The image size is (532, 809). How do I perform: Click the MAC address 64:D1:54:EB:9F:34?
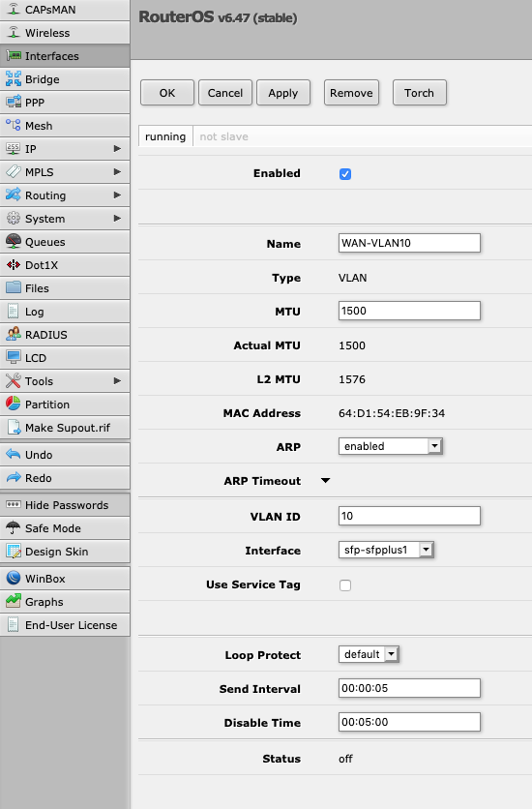(392, 413)
